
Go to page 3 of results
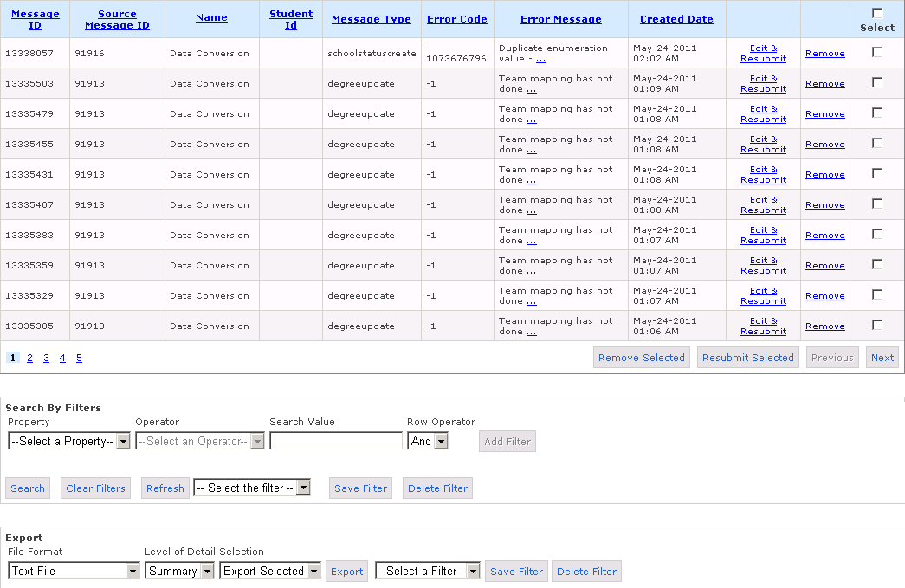click(46, 358)
